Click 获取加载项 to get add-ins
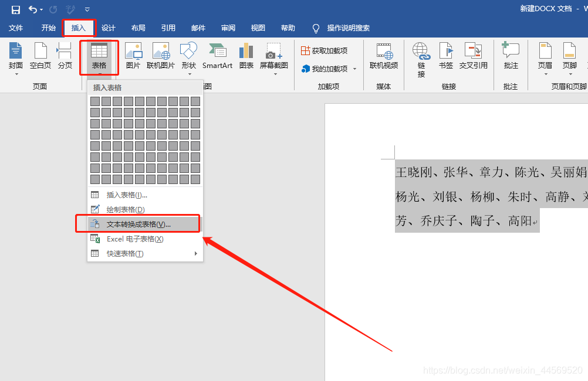 pos(325,50)
